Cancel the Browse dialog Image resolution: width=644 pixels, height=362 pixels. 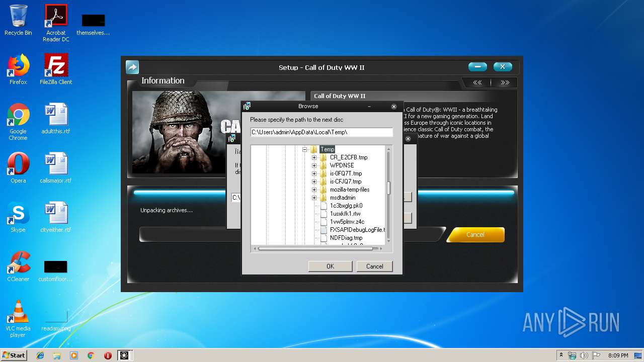point(374,266)
